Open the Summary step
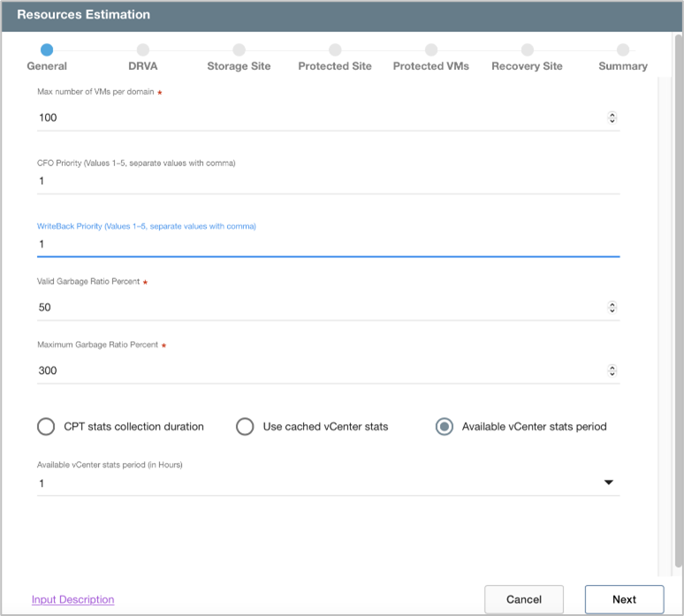Image resolution: width=684 pixels, height=616 pixels. 623,50
